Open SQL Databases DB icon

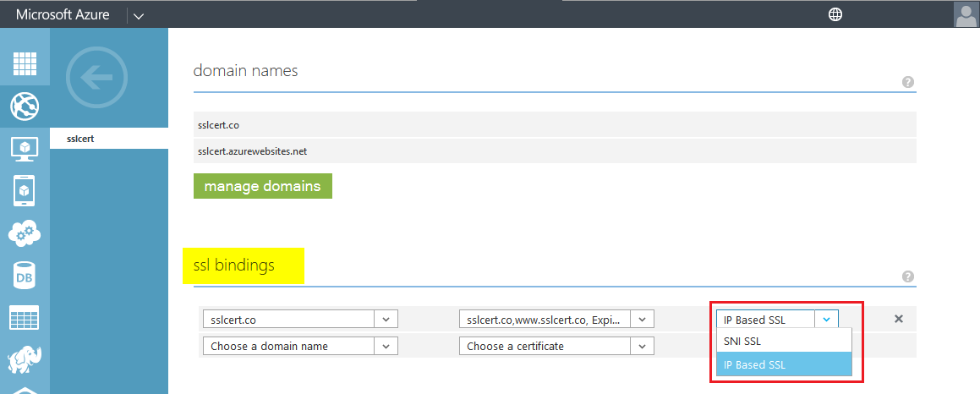(x=25, y=276)
